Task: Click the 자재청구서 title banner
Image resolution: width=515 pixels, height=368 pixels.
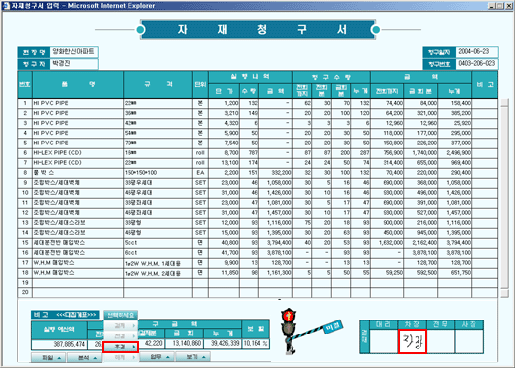Action: click(258, 30)
